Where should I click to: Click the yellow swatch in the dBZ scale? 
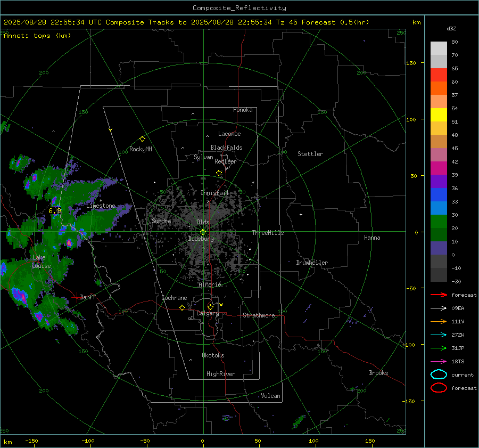439,115
